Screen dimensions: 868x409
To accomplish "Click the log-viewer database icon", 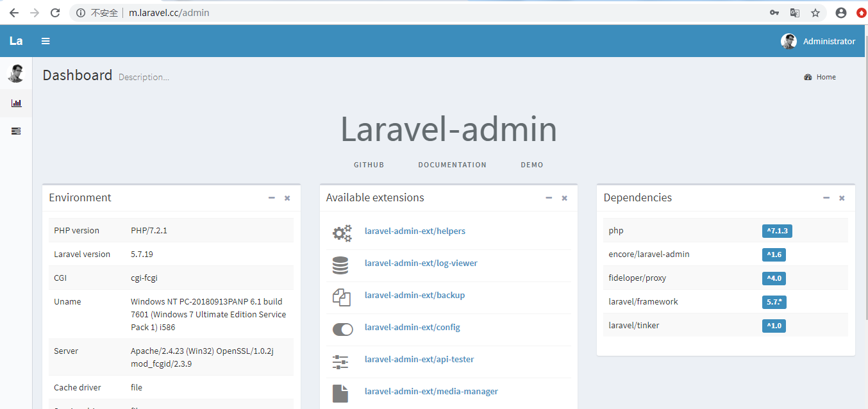I will click(340, 265).
